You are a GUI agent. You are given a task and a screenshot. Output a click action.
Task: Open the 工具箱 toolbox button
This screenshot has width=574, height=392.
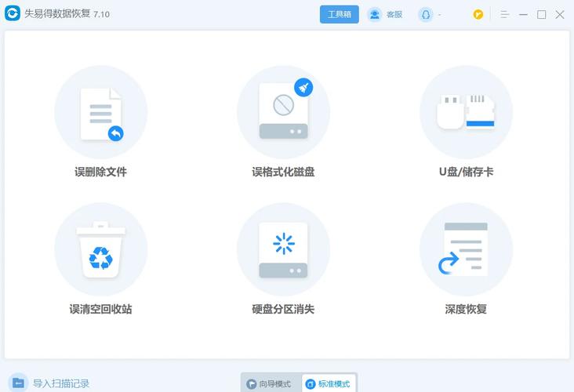[x=340, y=14]
